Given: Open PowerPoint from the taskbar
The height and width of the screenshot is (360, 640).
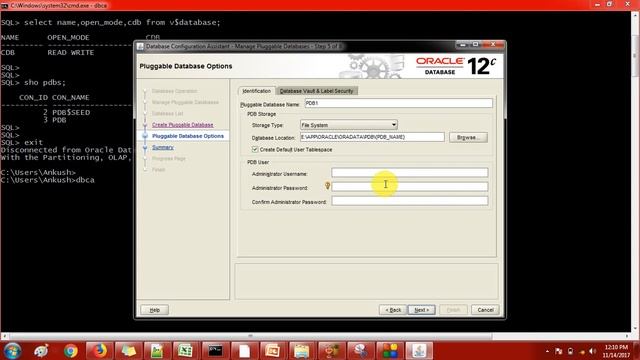Looking at the screenshot, I should click(273, 351).
